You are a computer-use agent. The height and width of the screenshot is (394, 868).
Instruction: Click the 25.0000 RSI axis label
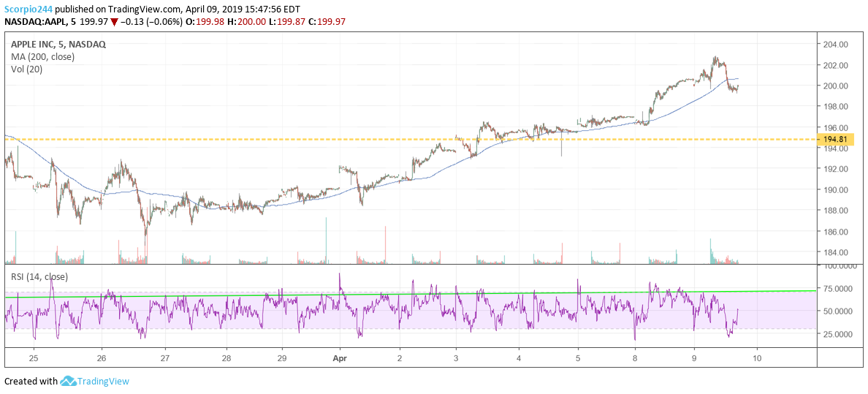(837, 334)
